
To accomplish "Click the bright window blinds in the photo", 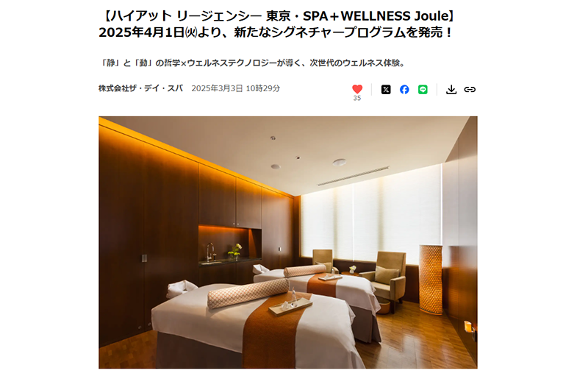I will coord(371,216).
